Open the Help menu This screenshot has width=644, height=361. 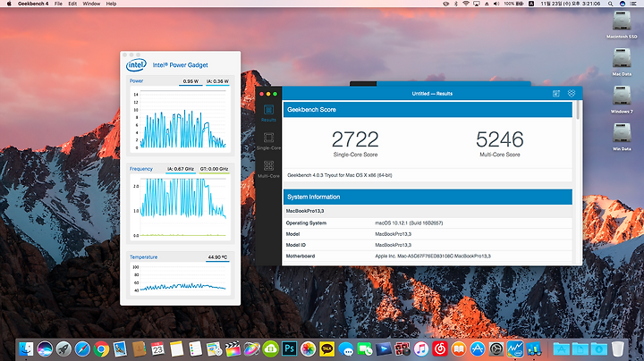[111, 4]
